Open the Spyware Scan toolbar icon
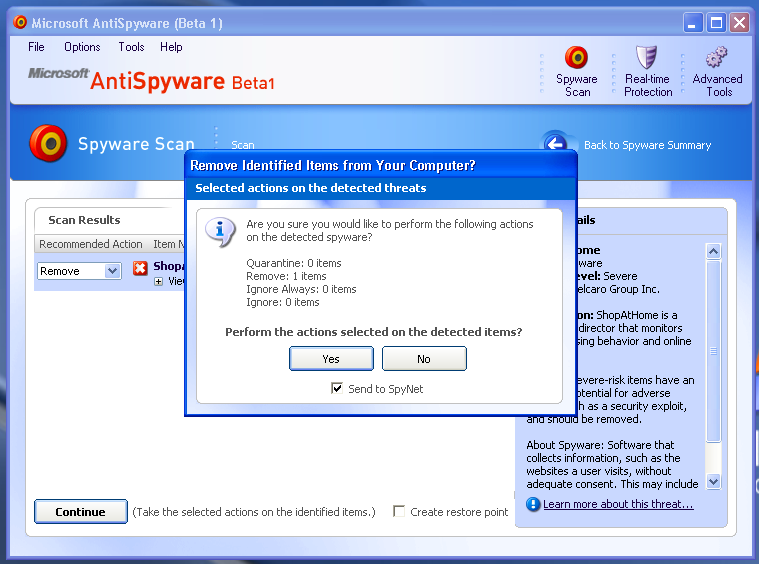 tap(576, 58)
